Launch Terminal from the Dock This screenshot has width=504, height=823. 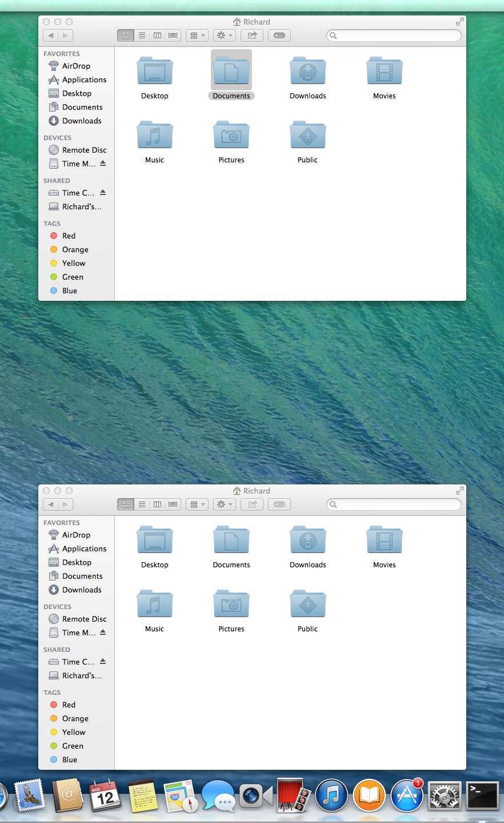(x=482, y=796)
